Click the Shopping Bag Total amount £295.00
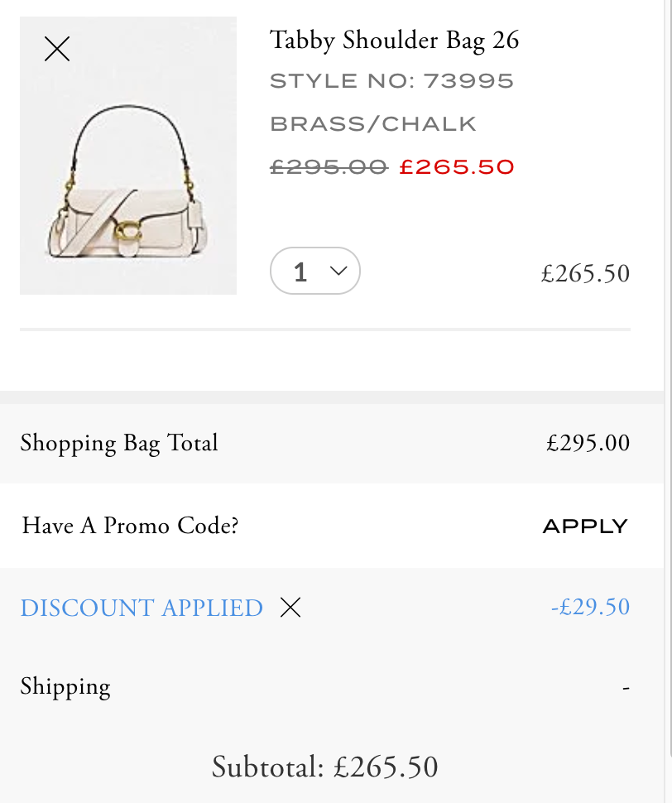 click(x=588, y=443)
